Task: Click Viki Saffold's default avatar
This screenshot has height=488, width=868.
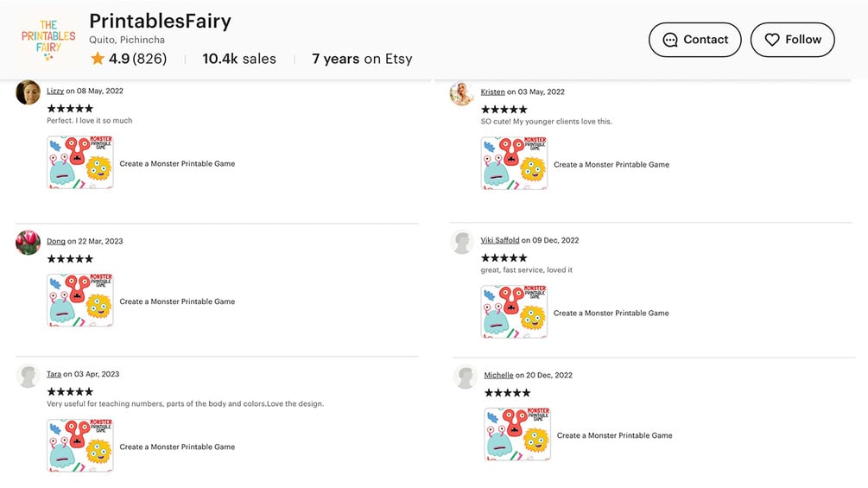Action: (x=462, y=242)
